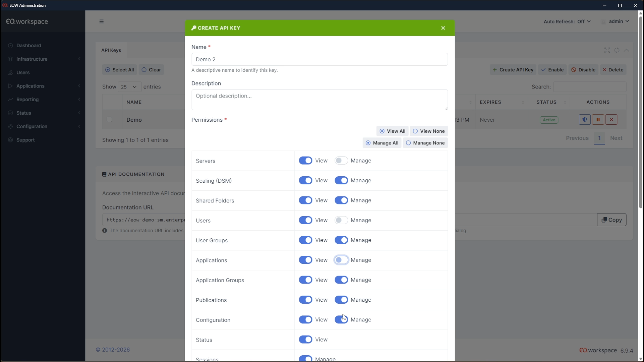Click the info icon near documentation note
The width and height of the screenshot is (644, 362).
[x=105, y=231]
